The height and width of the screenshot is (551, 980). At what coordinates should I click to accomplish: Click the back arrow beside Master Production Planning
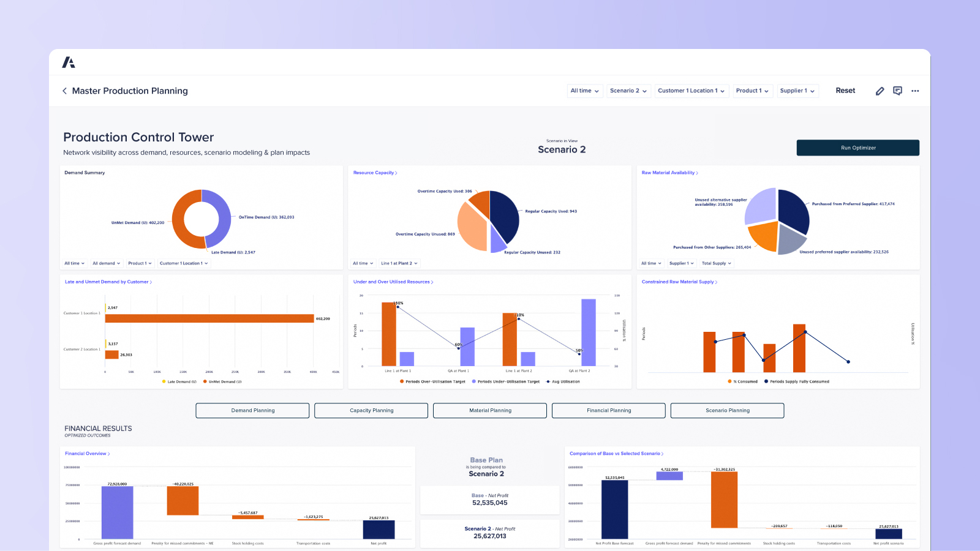point(64,91)
